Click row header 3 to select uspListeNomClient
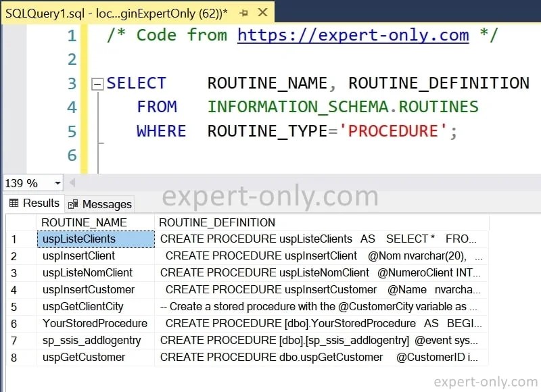This screenshot has width=541, height=392. click(14, 273)
